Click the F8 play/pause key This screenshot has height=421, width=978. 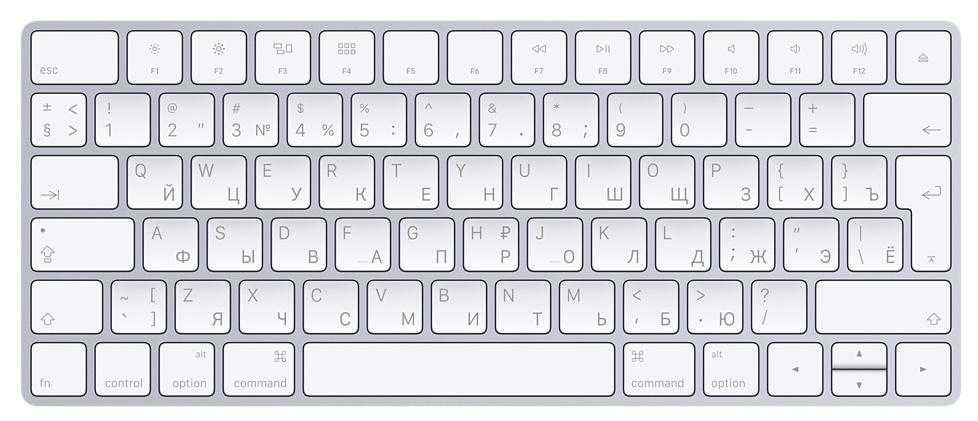(x=603, y=57)
